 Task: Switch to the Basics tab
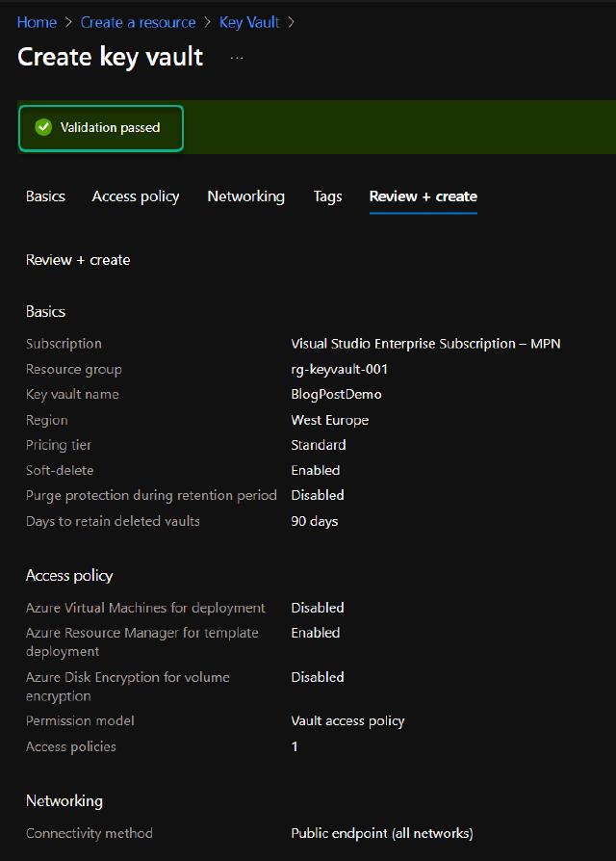[x=45, y=196]
